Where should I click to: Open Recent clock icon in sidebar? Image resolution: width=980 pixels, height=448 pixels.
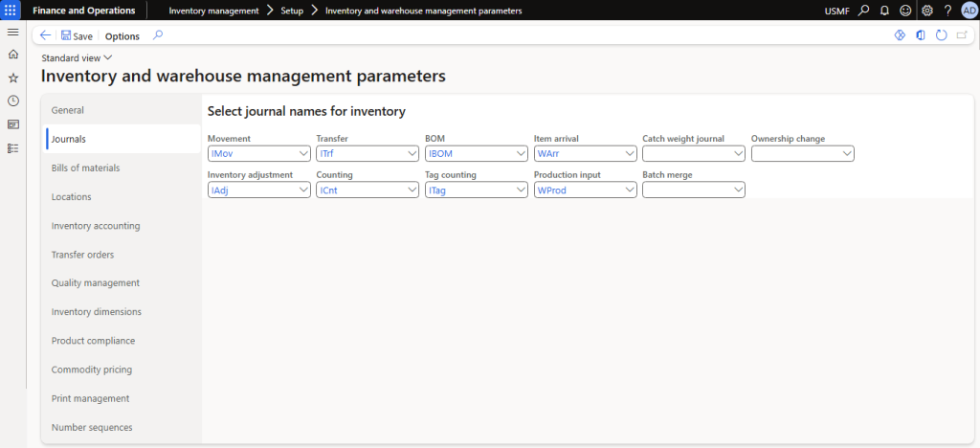(x=12, y=101)
